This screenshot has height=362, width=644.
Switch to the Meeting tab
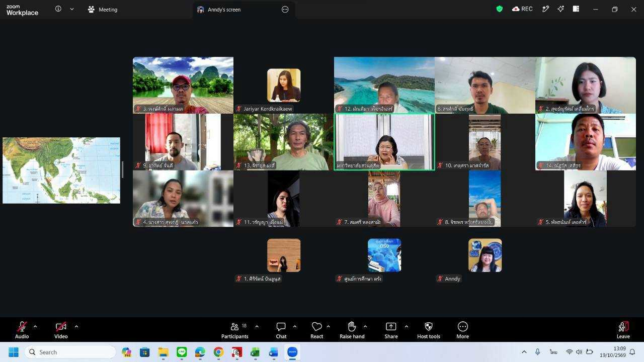(x=102, y=9)
